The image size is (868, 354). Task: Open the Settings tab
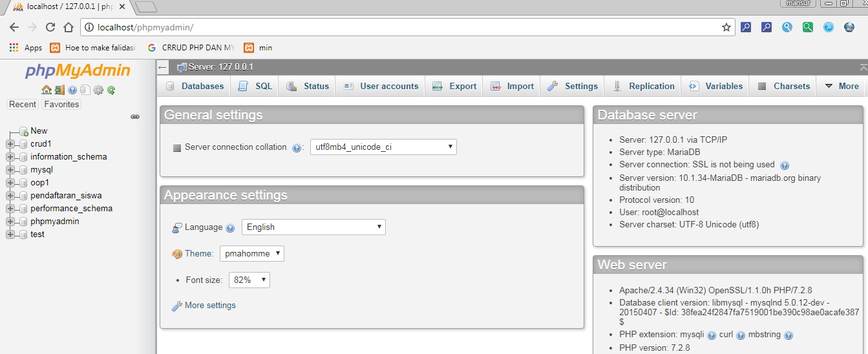(x=572, y=86)
